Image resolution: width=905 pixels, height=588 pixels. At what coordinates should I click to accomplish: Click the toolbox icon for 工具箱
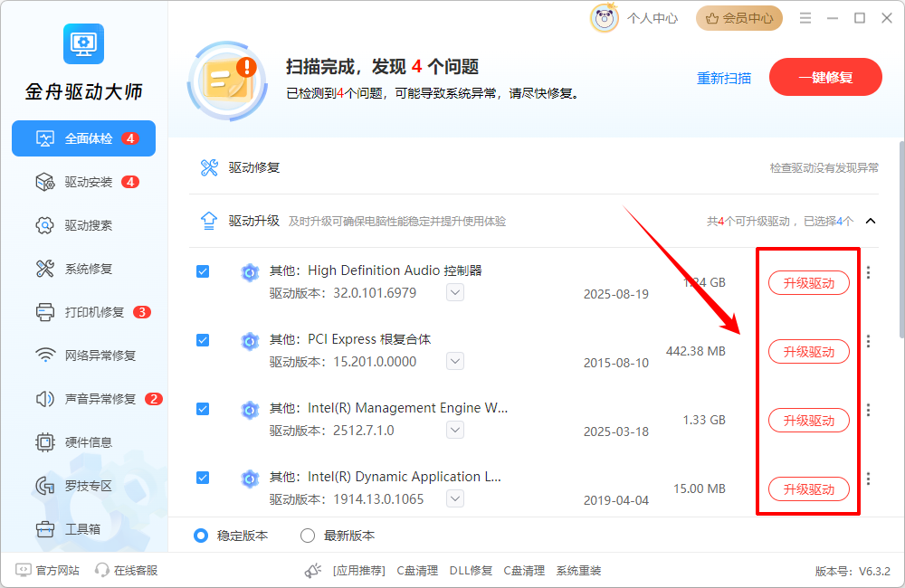point(45,529)
